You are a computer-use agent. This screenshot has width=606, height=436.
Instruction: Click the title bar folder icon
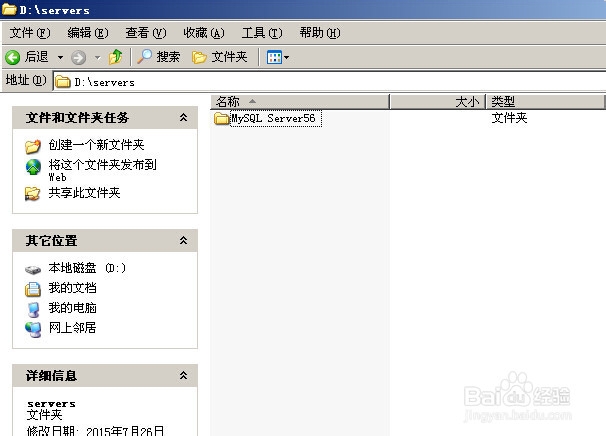pos(9,9)
